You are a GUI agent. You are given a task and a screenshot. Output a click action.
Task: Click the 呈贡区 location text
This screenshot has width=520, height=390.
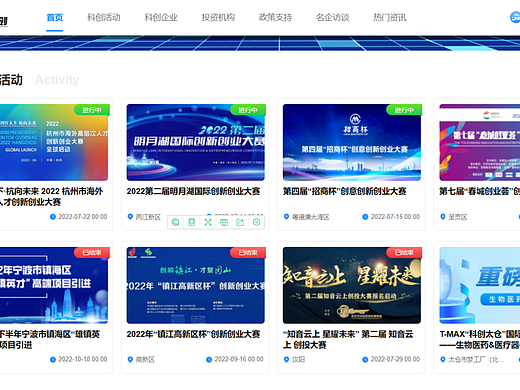pos(458,217)
